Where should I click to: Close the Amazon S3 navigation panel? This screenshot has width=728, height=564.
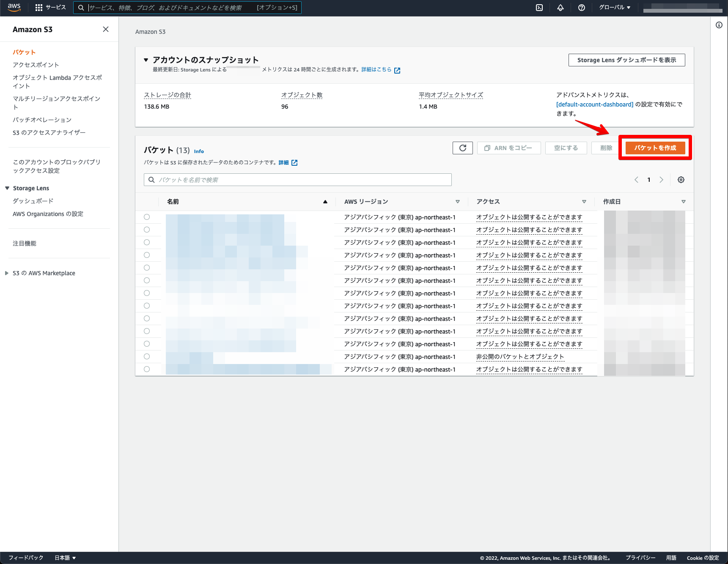point(106,29)
